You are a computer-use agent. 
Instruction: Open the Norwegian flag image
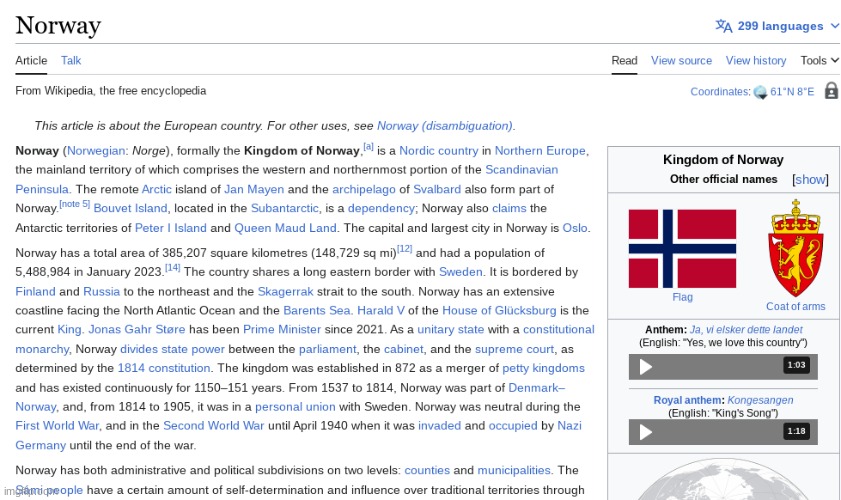682,249
